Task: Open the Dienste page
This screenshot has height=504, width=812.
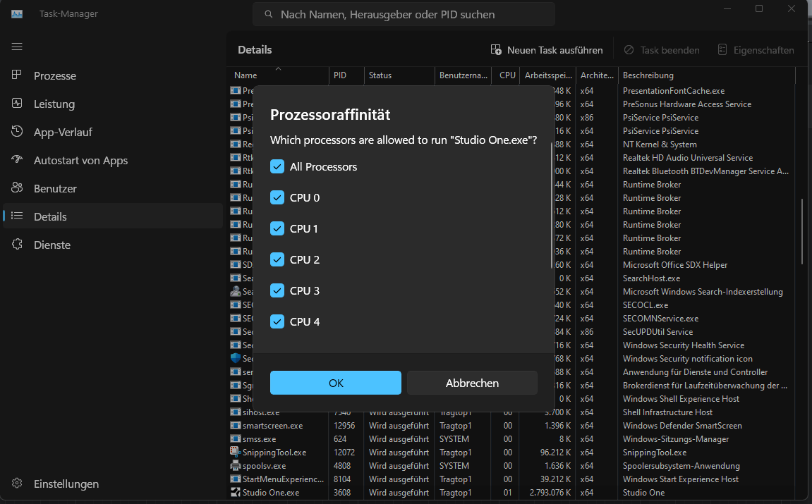Action: [x=113, y=245]
